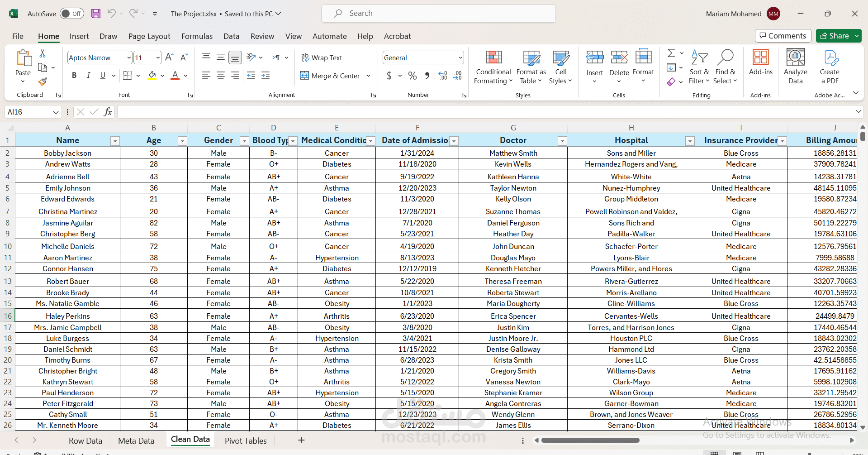Click the Decrease Indent icon
Viewport: 868px width, 455px height.
(x=251, y=76)
